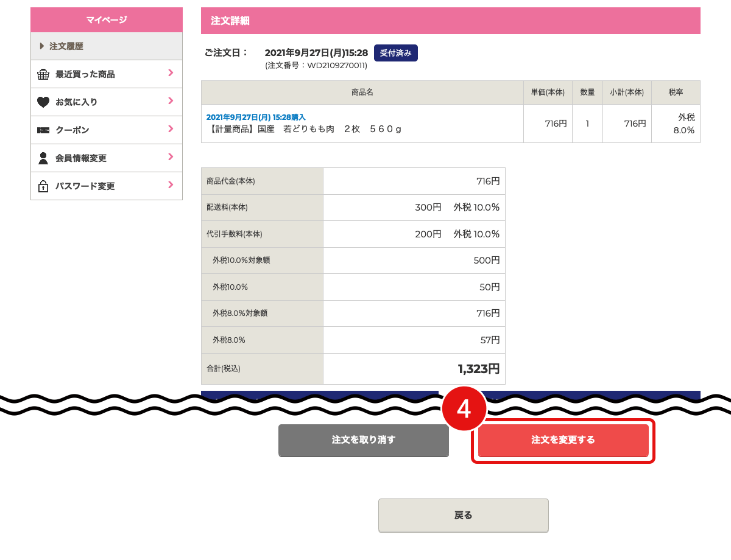
Task: Click the shopping basket icon
Action: pyautogui.click(x=43, y=74)
